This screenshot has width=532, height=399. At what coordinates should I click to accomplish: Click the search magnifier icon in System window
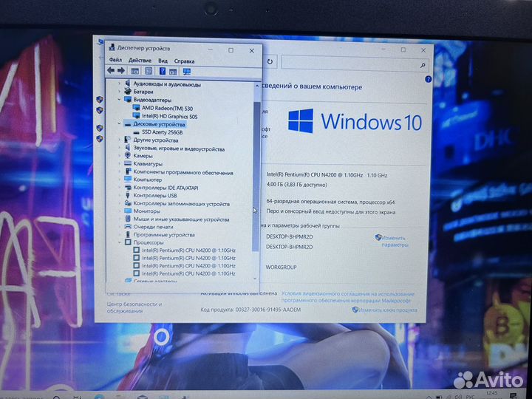[423, 65]
